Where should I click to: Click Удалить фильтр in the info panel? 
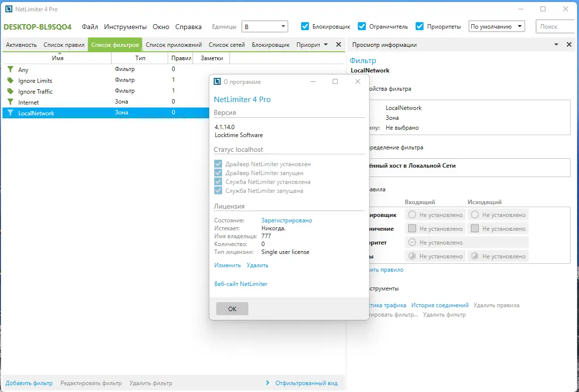(444, 315)
